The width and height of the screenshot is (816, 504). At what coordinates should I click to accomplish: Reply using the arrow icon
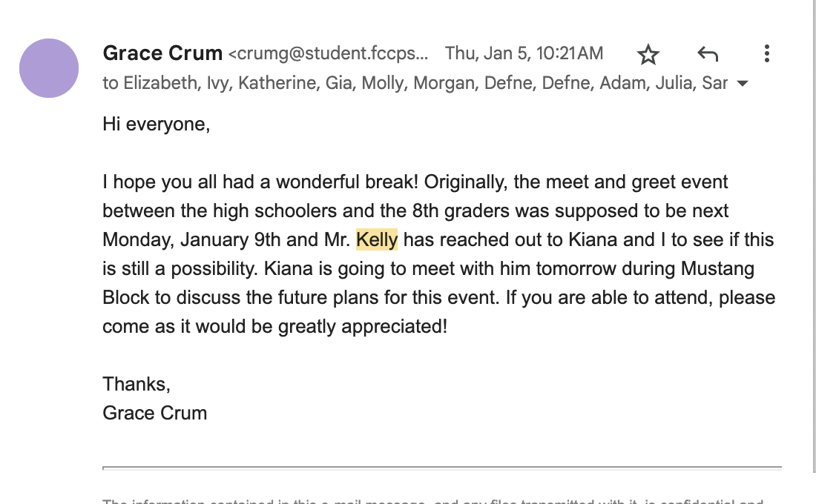(x=708, y=54)
